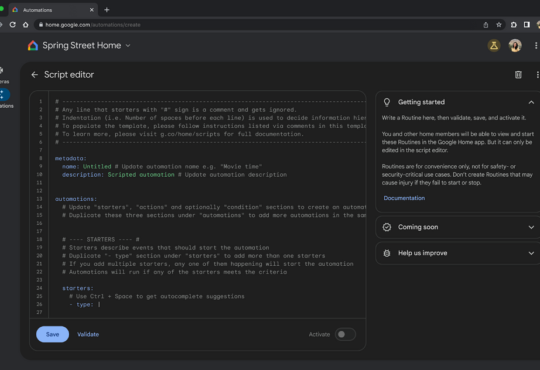Click the bug icon beside Help us improve
540x370 pixels.
click(387, 253)
